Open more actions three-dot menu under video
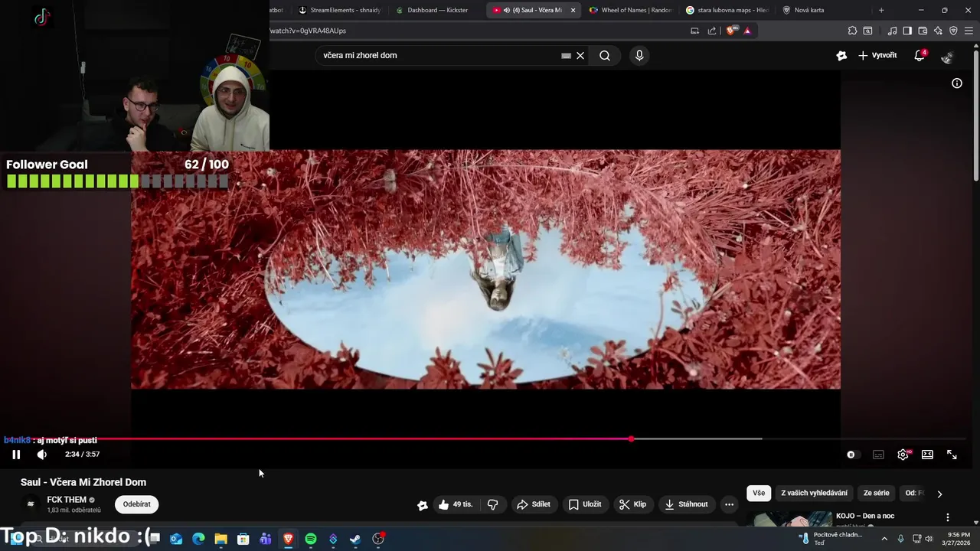The image size is (980, 551). (x=729, y=504)
